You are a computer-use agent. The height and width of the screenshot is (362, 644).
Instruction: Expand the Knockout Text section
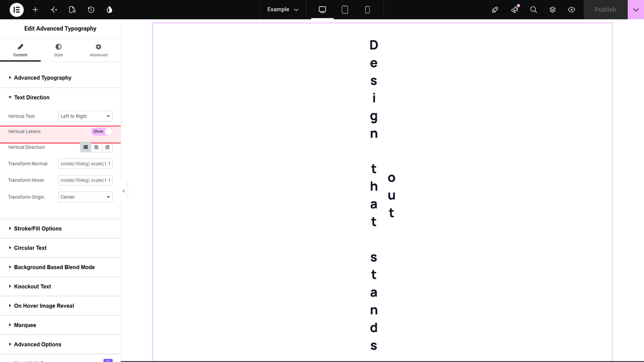(x=60, y=286)
